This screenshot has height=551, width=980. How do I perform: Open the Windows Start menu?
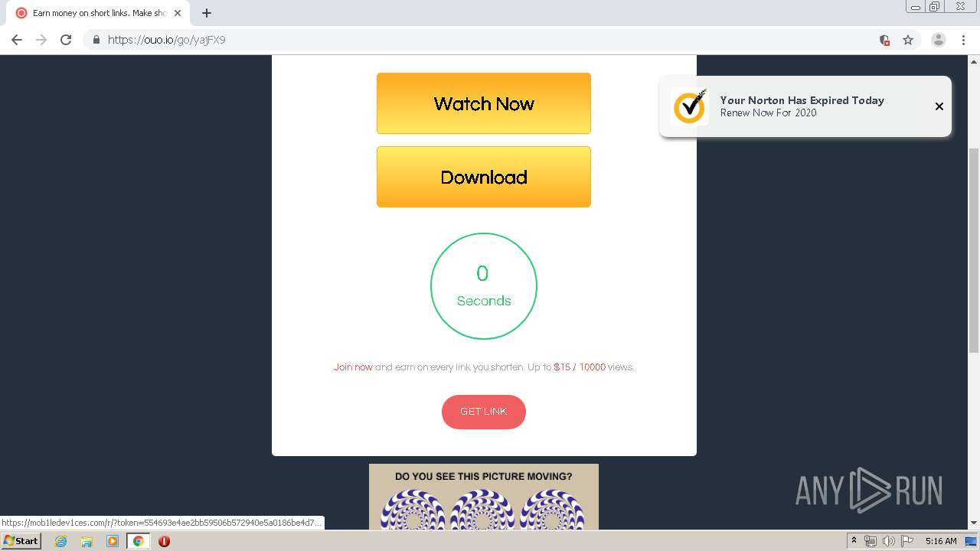[x=21, y=541]
